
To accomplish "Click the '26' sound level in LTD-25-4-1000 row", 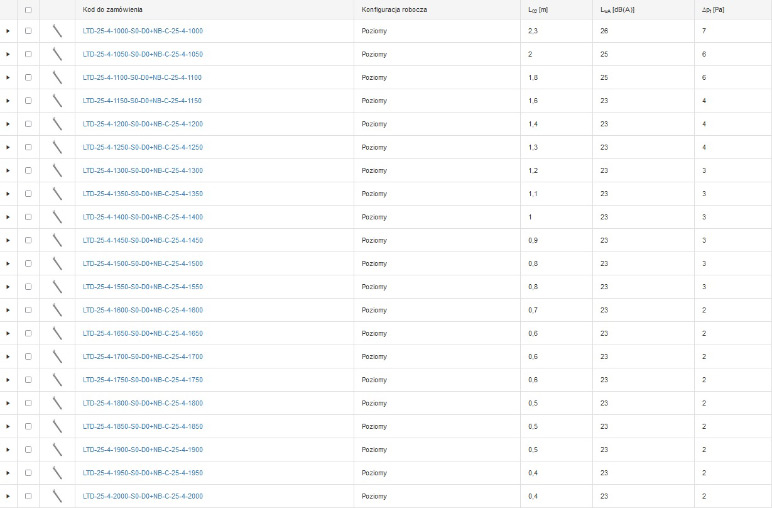I will (x=604, y=31).
